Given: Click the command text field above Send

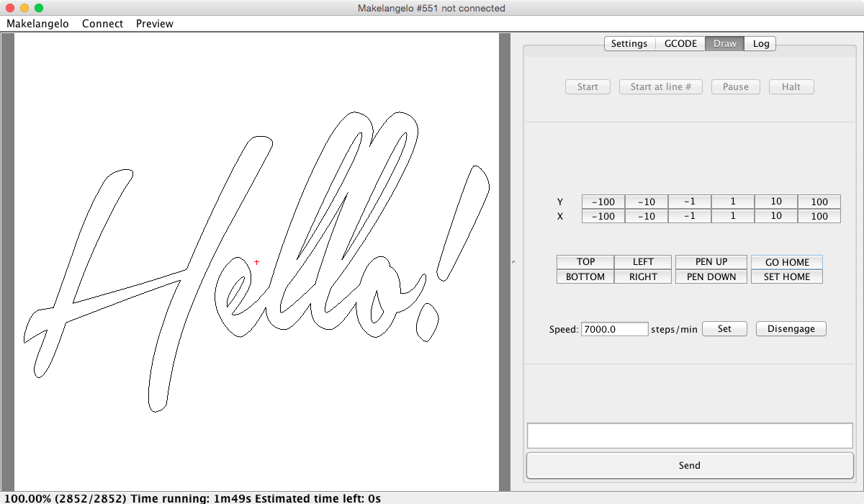Looking at the screenshot, I should 689,436.
